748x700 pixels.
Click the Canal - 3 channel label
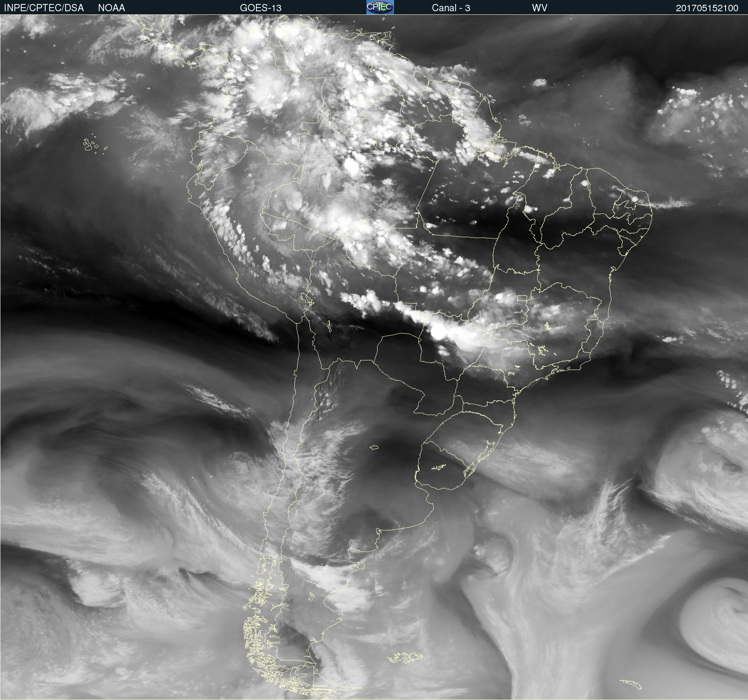click(x=451, y=8)
